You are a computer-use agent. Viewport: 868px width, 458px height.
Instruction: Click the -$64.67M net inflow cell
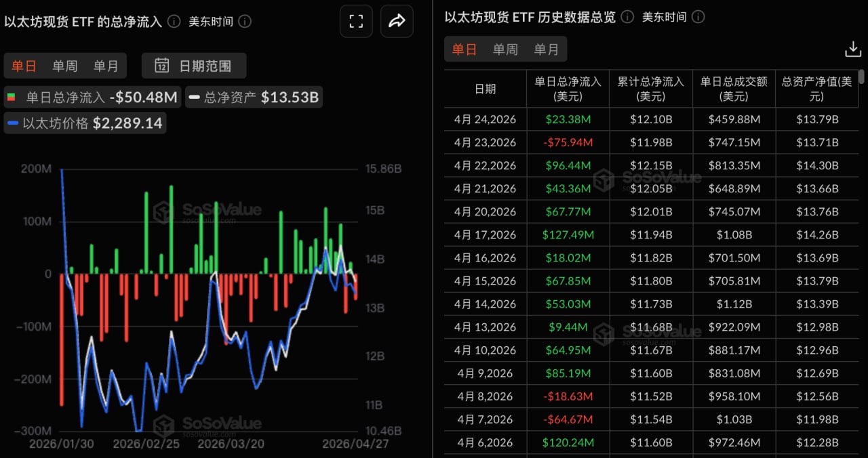568,419
